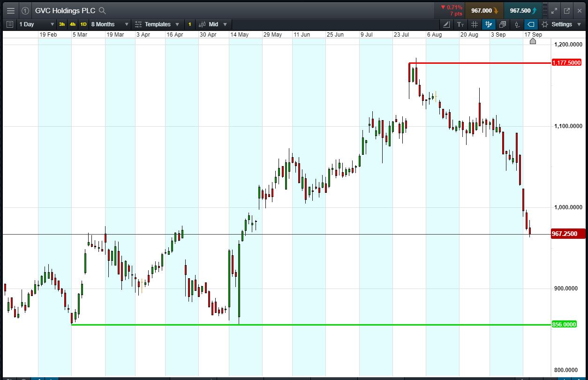Close the GVC Holdings chart window

pyautogui.click(x=579, y=11)
